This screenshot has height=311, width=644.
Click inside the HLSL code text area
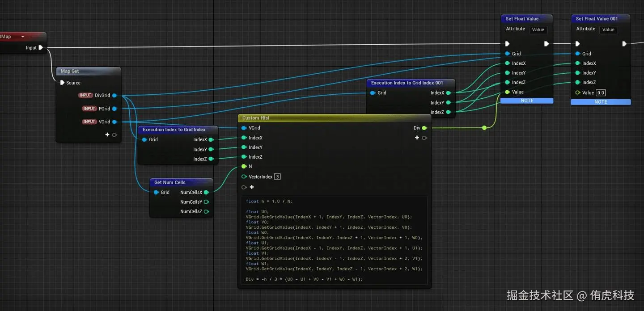coord(334,240)
